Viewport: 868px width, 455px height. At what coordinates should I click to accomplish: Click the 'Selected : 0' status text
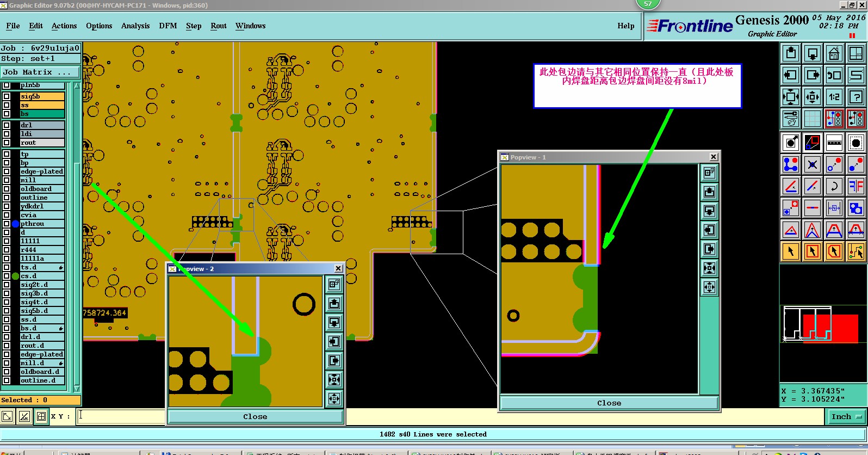pos(24,400)
